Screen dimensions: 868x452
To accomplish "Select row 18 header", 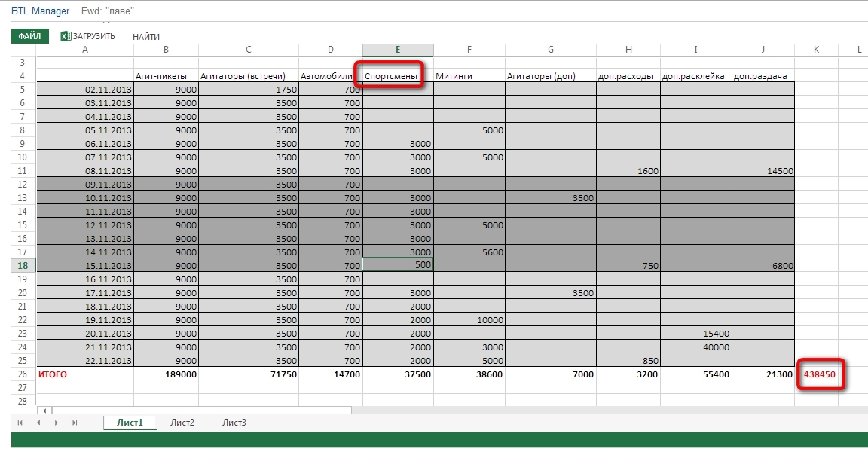I will (23, 265).
